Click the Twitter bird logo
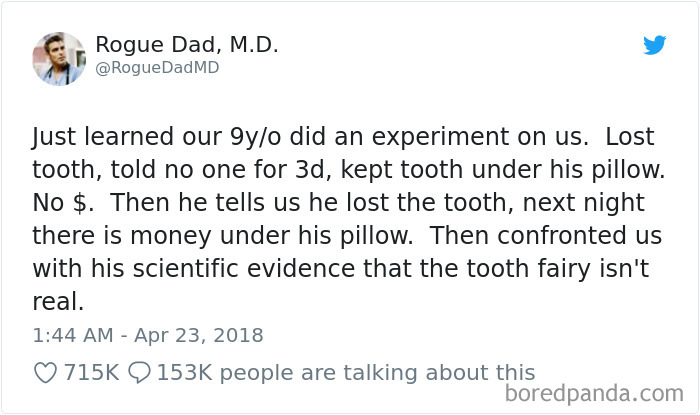Screen dimensions: 700x415 [654, 45]
